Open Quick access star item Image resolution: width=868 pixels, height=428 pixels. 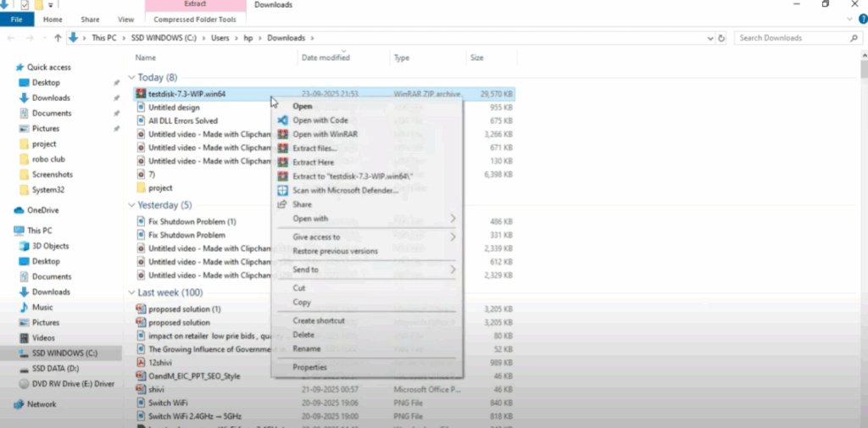[43, 67]
